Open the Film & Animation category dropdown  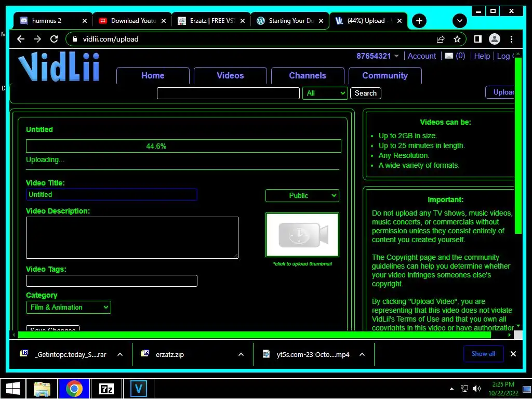68,307
